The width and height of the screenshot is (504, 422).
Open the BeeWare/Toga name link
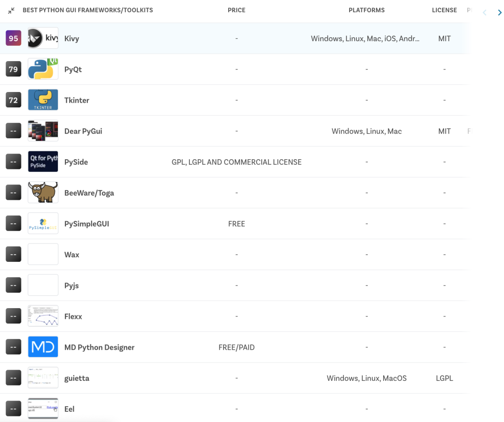89,193
